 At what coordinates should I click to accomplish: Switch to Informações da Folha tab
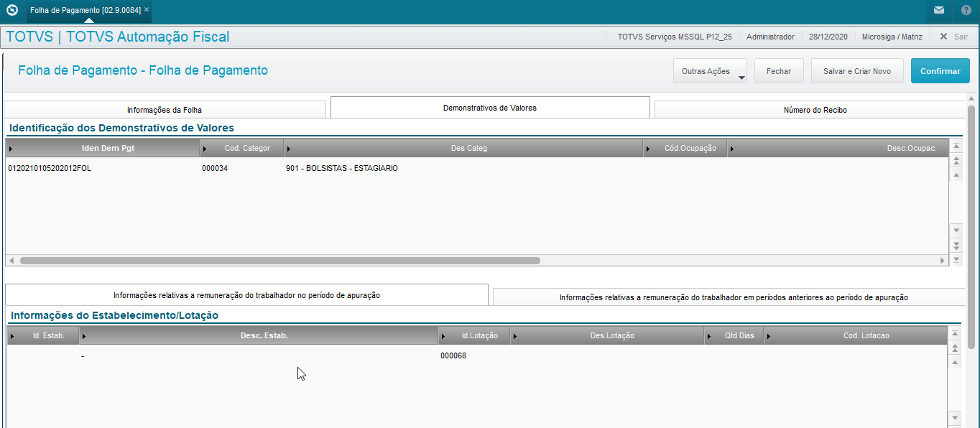tap(165, 110)
